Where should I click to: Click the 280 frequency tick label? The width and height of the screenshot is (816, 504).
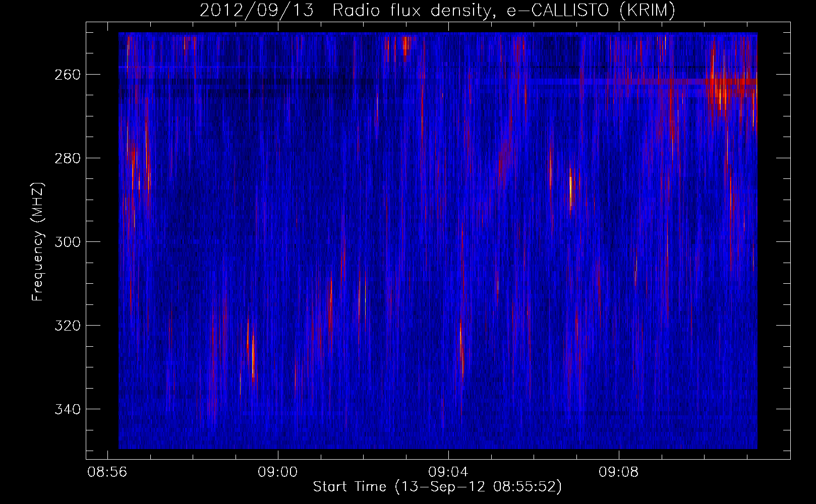click(x=68, y=158)
